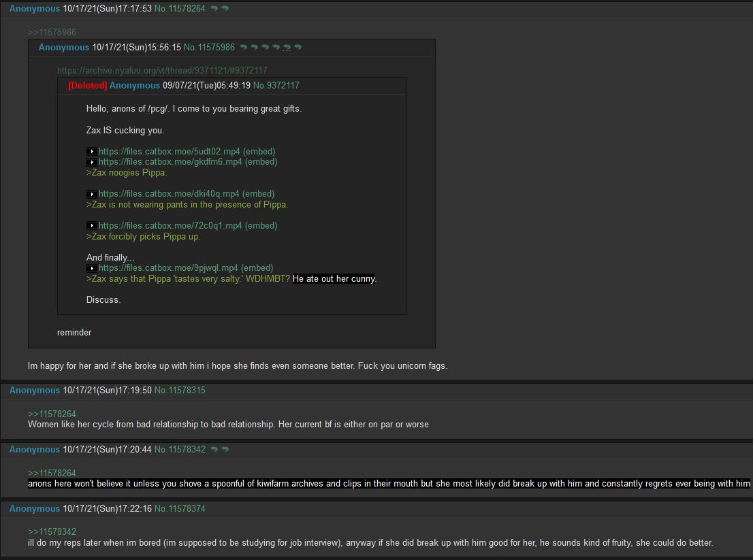This screenshot has height=560, width=753.
Task: Click Anonymous name on post 11578315
Action: (x=35, y=390)
